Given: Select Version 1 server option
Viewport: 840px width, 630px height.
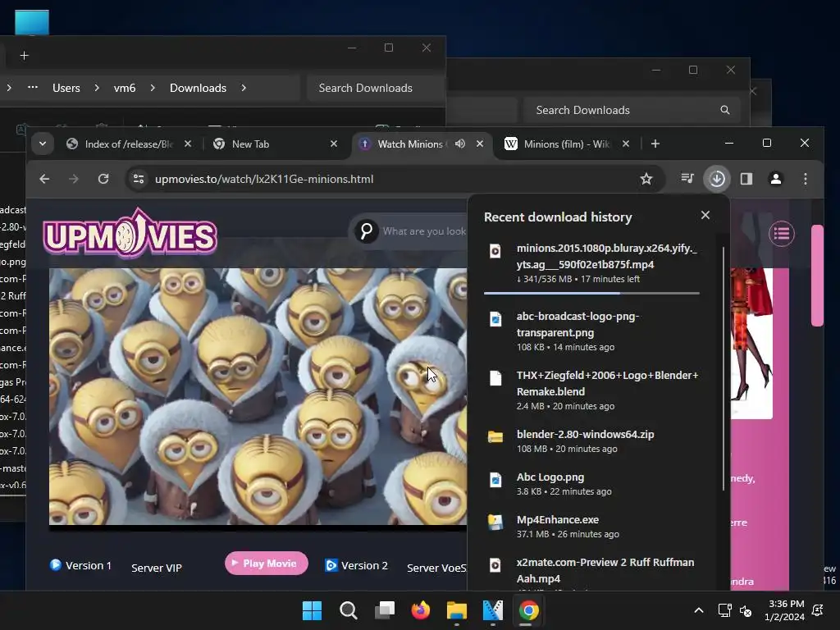Looking at the screenshot, I should coord(81,565).
